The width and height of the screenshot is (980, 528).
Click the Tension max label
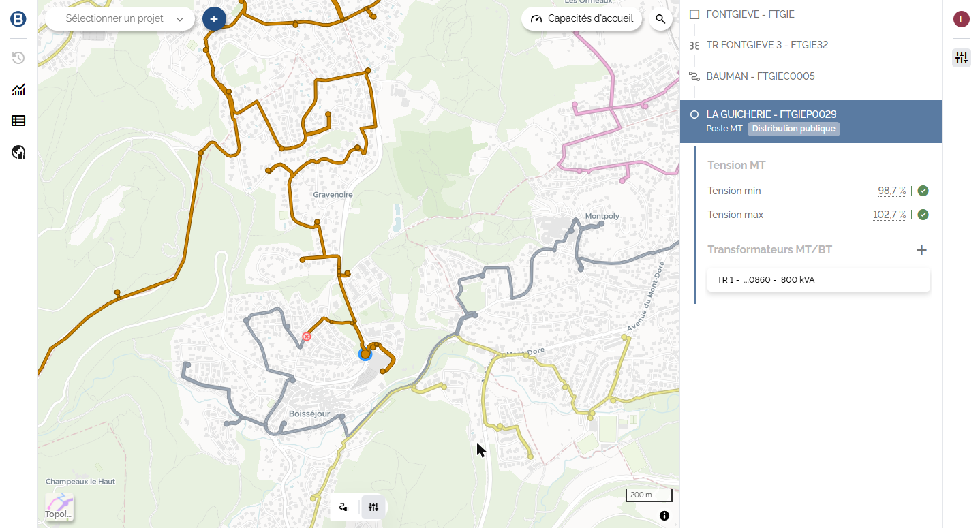pyautogui.click(x=735, y=215)
